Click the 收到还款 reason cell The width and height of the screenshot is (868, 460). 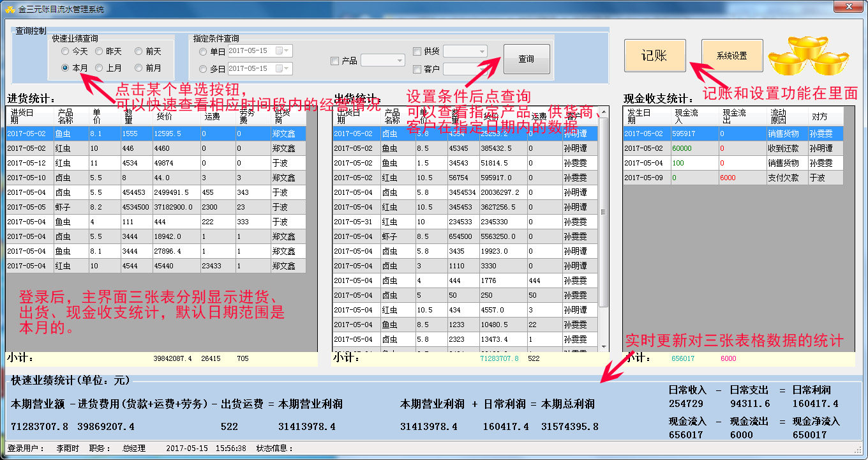(x=786, y=148)
